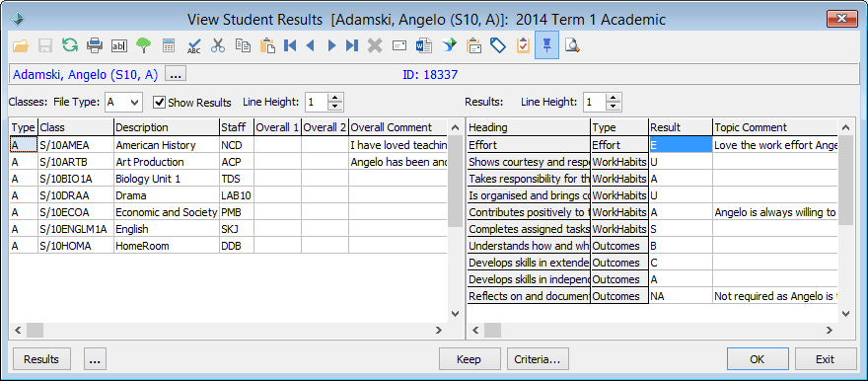This screenshot has width=868, height=381.
Task: Click the Overall Comment column header
Action: point(398,127)
